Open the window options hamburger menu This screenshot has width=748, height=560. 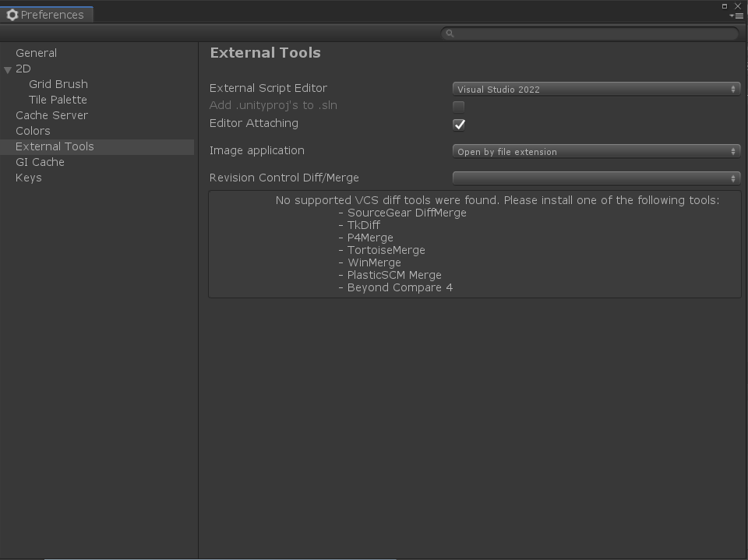click(x=737, y=16)
